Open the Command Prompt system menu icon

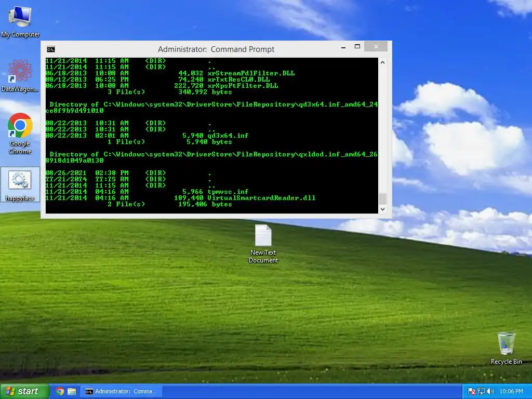pos(51,49)
